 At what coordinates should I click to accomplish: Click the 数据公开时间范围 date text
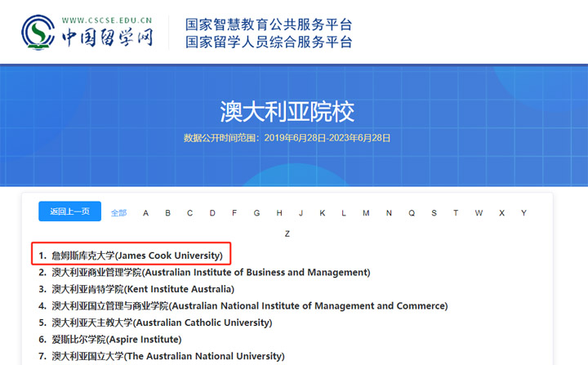click(x=287, y=138)
